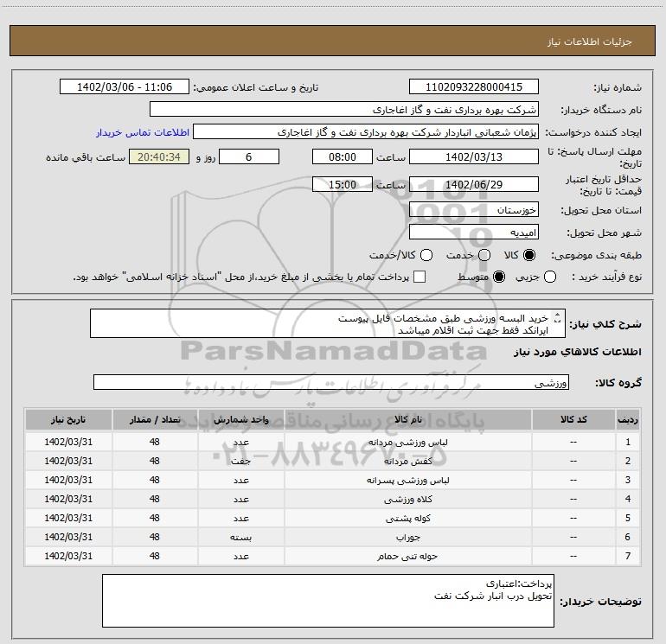Open the اطلاعات تماس خریدار link
The width and height of the screenshot is (666, 644).
click(143, 132)
